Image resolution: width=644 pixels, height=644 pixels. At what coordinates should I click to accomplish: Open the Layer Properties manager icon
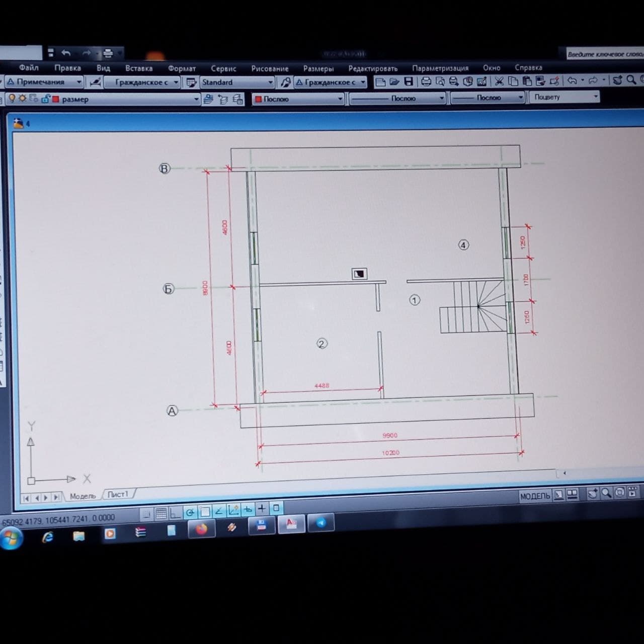[208, 100]
